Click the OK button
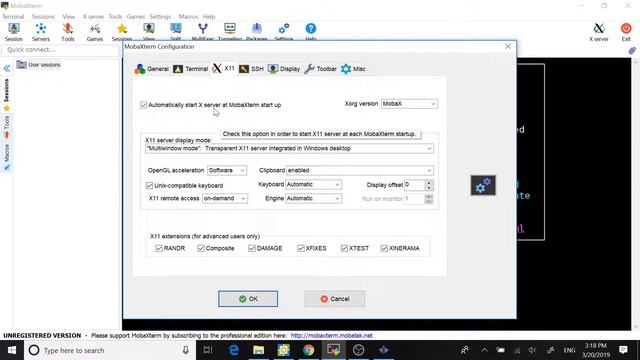This screenshot has height=360, width=640. 248,299
